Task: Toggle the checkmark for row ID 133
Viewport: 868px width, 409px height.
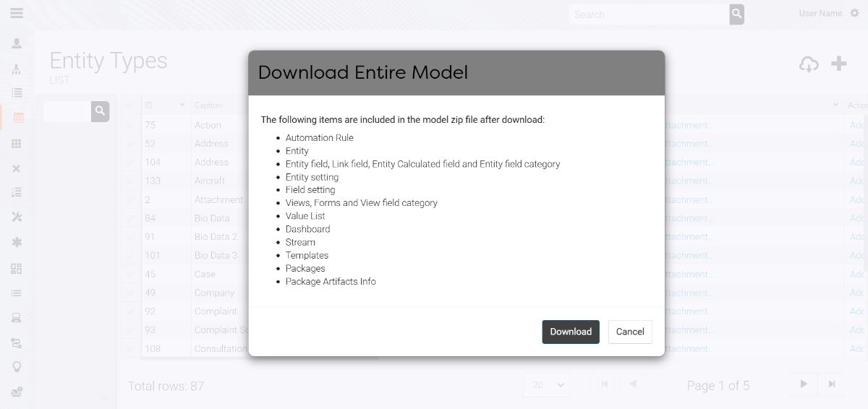Action: (129, 181)
